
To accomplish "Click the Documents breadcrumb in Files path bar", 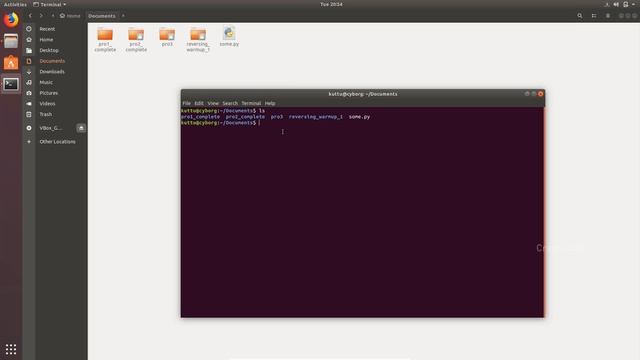I will point(102,16).
